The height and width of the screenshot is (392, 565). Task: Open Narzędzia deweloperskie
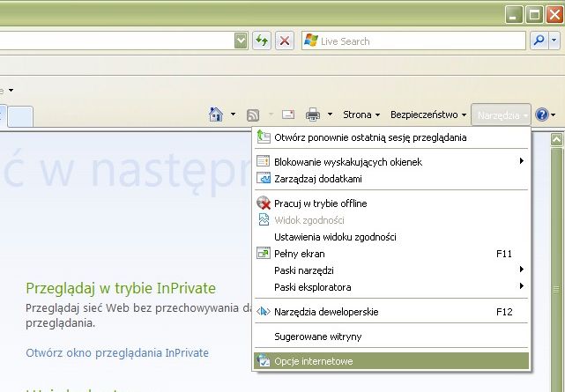(x=391, y=312)
